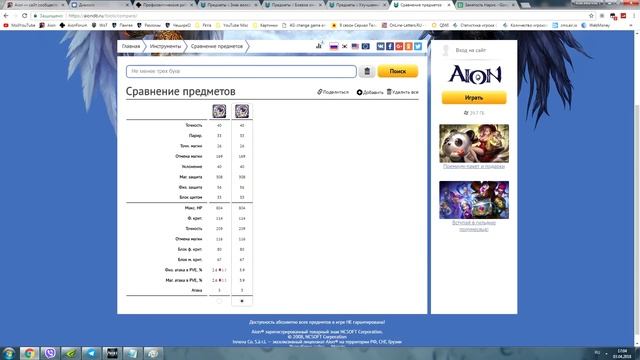Screen dimensions: 640x360
Task: Switch site language to Korean flag
Action: coord(344,47)
